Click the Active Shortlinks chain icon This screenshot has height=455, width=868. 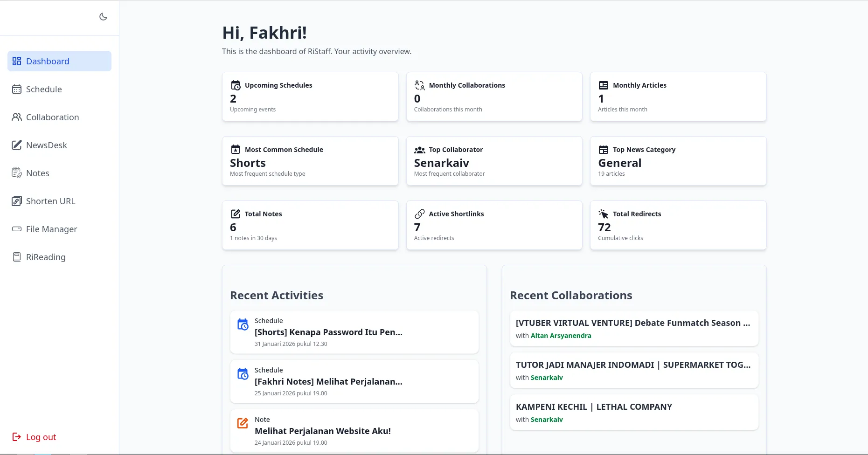tap(419, 214)
